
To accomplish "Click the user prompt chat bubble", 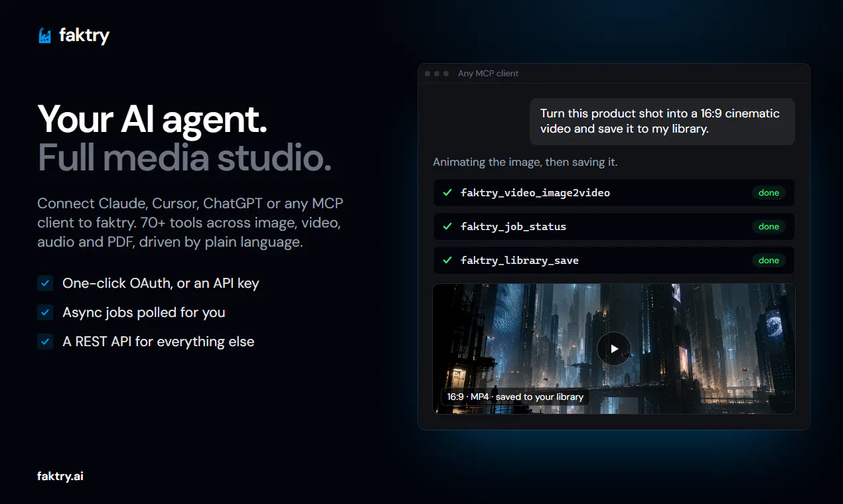I will click(662, 121).
